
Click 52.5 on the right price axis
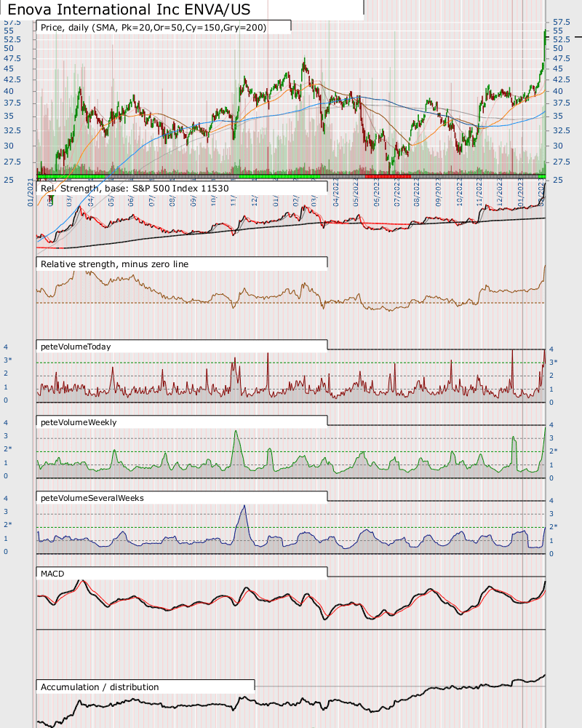[561, 39]
